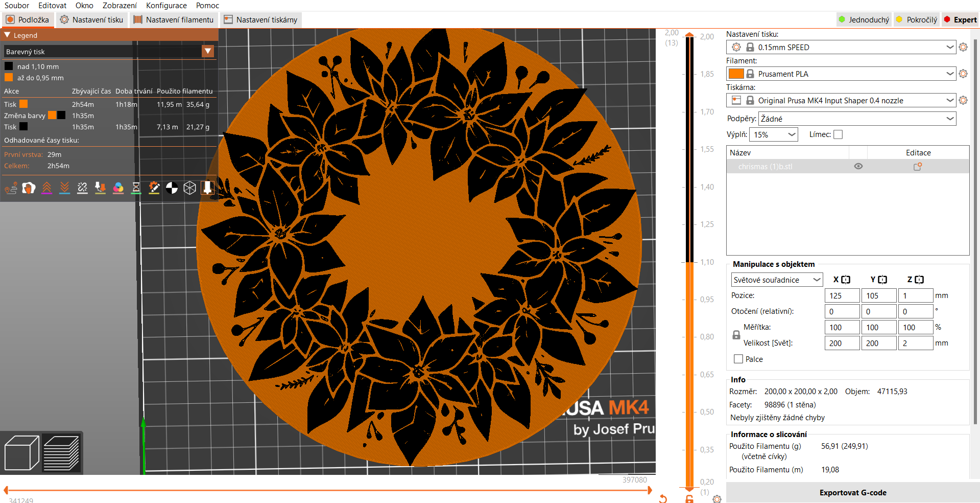980x503 pixels.
Task: Switch to sliced layers preview view
Action: pyautogui.click(x=61, y=453)
